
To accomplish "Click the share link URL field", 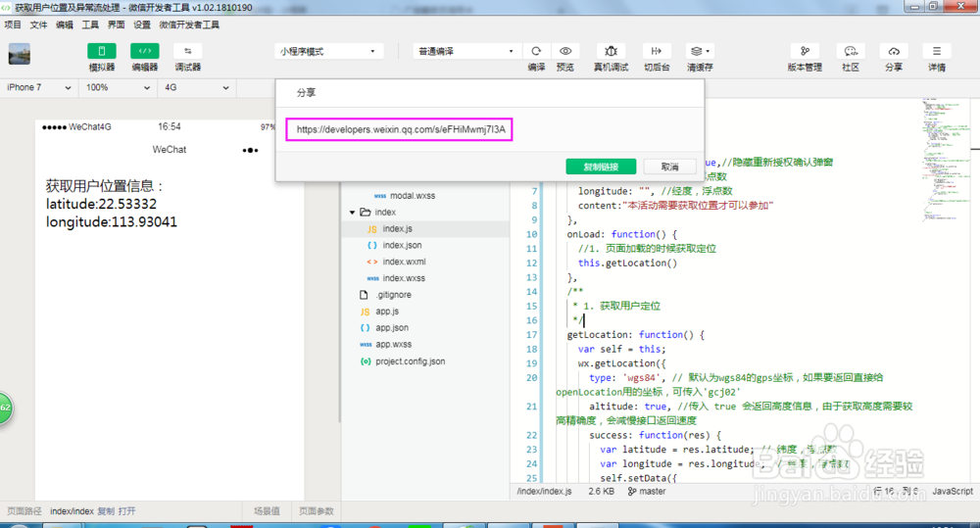I will click(400, 129).
